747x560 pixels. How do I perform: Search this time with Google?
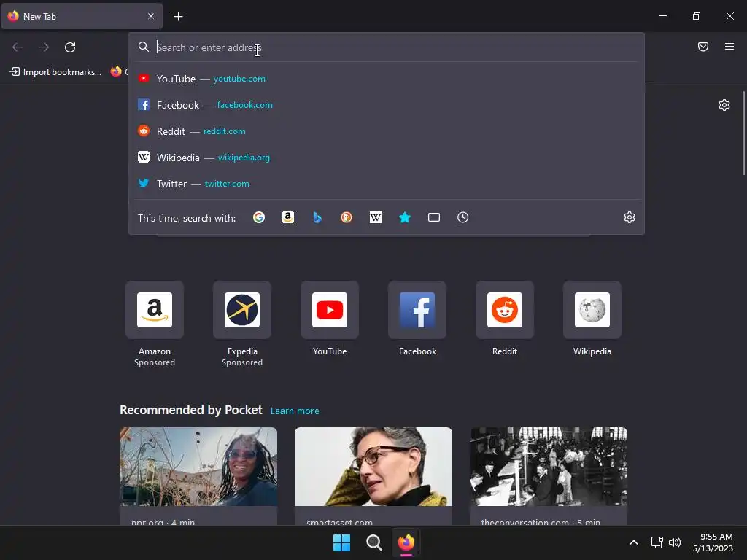(x=259, y=217)
